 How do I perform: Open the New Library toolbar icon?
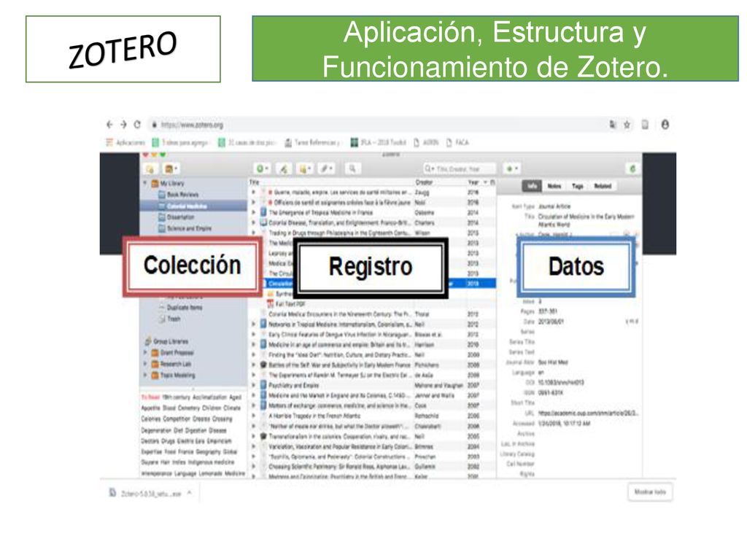pyautogui.click(x=171, y=169)
